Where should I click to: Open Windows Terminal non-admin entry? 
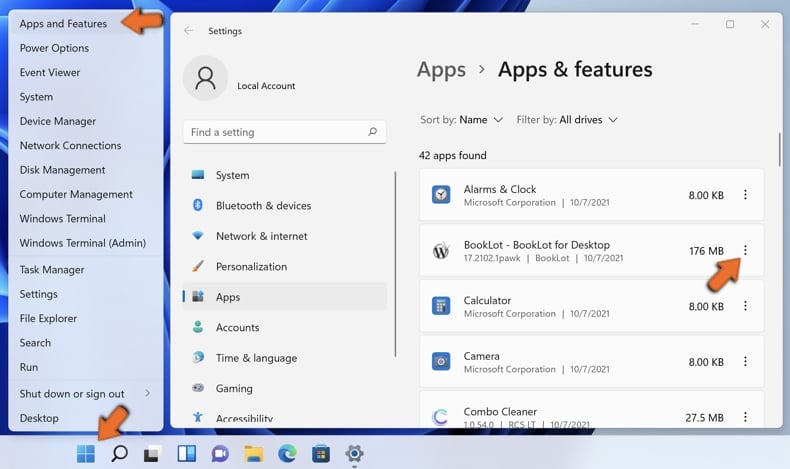86,219
